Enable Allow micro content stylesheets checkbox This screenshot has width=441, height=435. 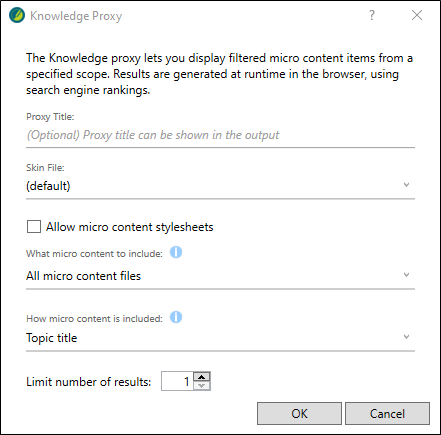coord(34,226)
